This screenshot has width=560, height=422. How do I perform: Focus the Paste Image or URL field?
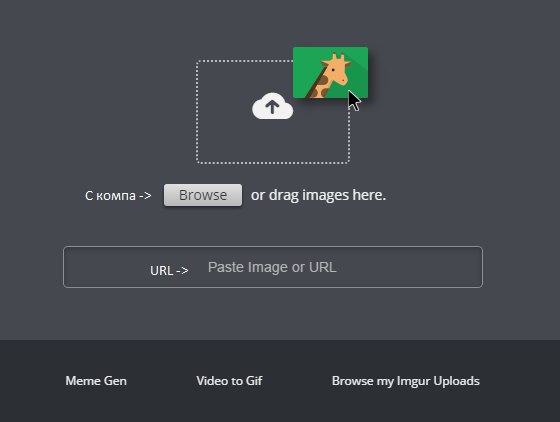point(273,267)
